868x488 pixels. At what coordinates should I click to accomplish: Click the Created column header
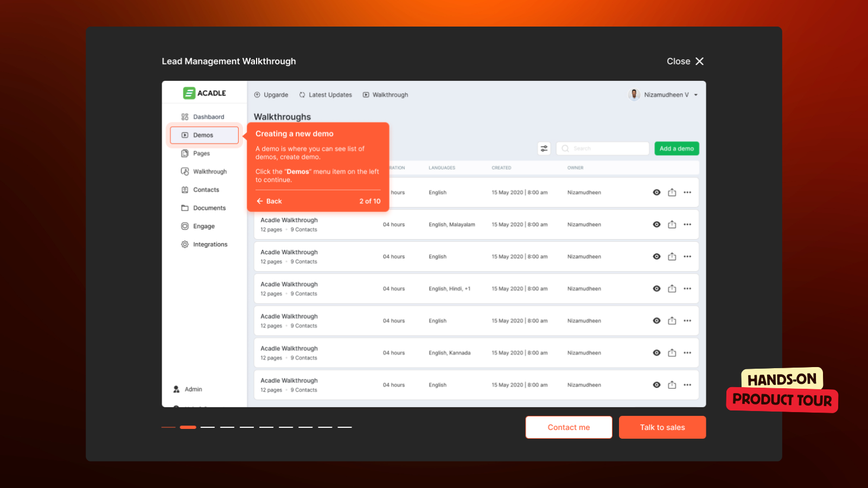(x=501, y=168)
